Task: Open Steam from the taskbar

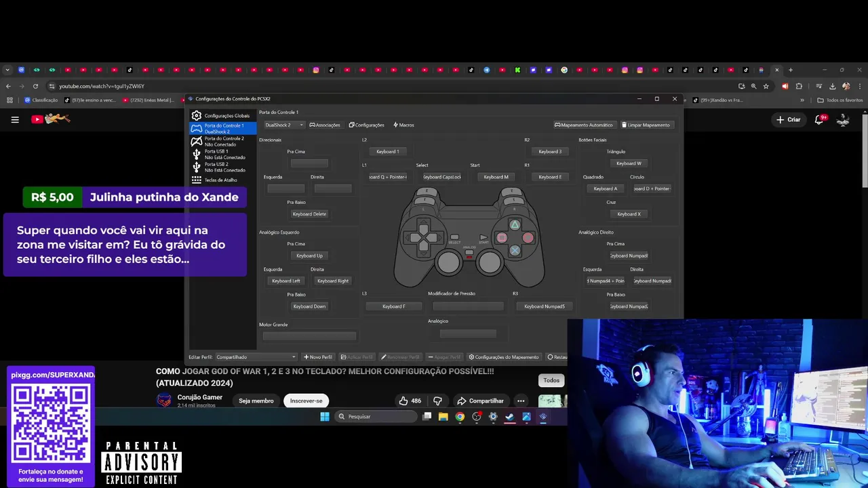Action: click(x=510, y=416)
